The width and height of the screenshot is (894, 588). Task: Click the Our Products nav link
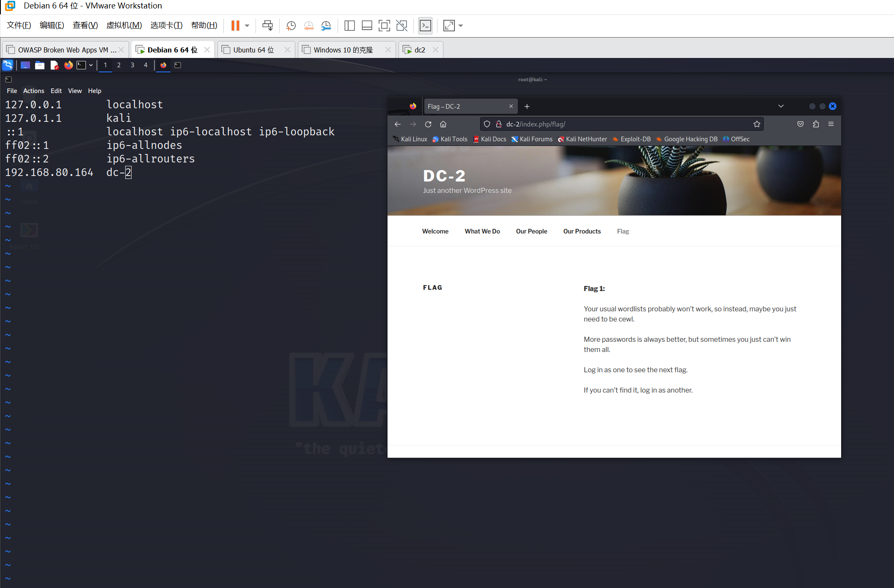[582, 231]
